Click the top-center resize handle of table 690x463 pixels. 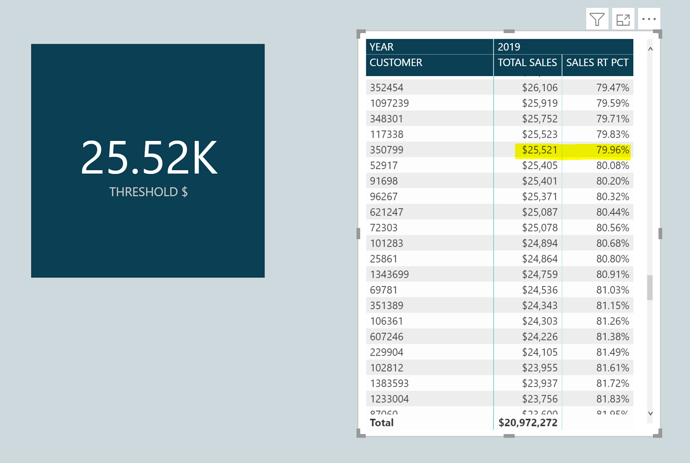pos(509,31)
